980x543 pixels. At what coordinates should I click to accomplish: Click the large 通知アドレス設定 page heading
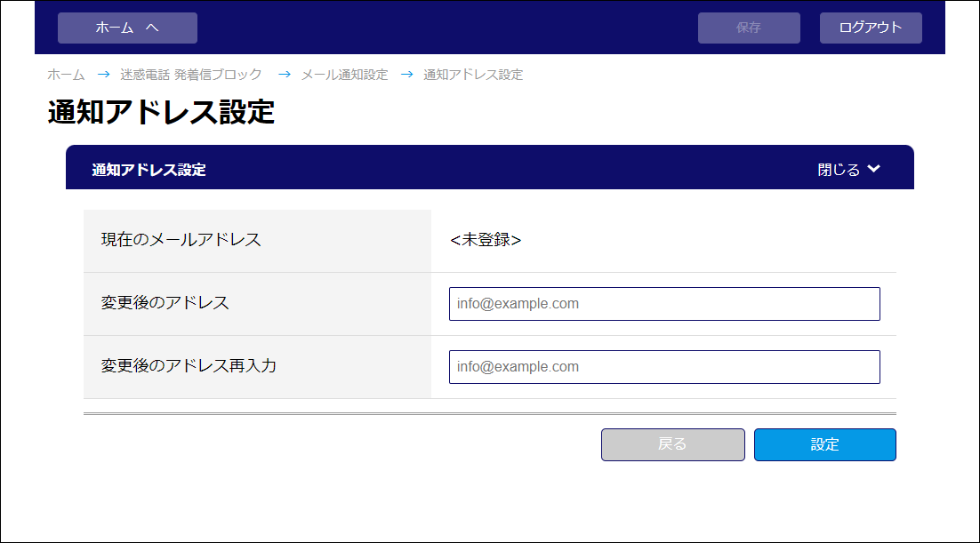161,113
